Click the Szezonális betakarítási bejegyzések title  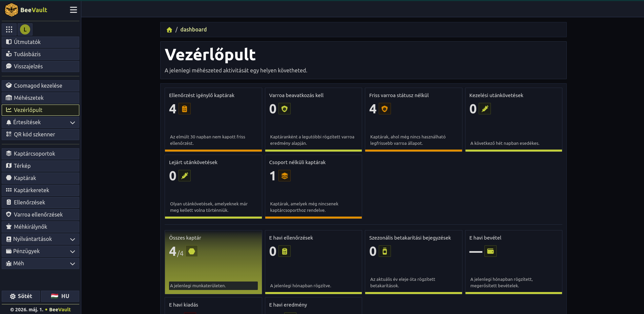(x=410, y=238)
